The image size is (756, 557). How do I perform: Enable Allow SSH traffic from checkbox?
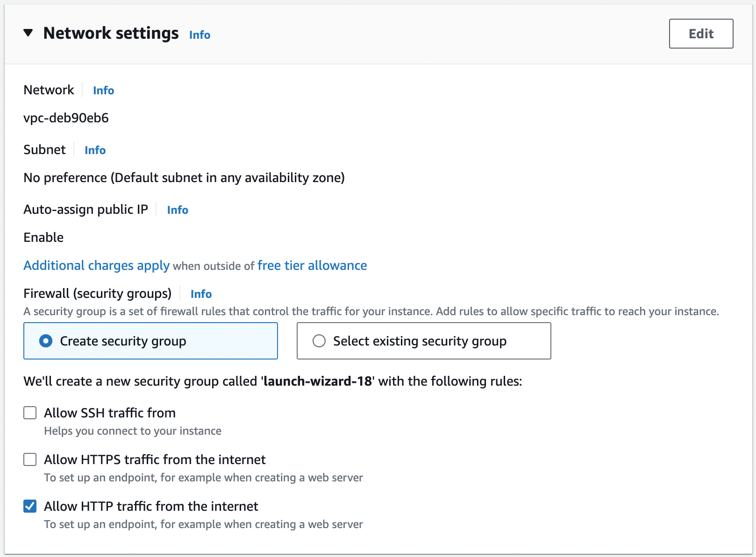[x=30, y=413]
